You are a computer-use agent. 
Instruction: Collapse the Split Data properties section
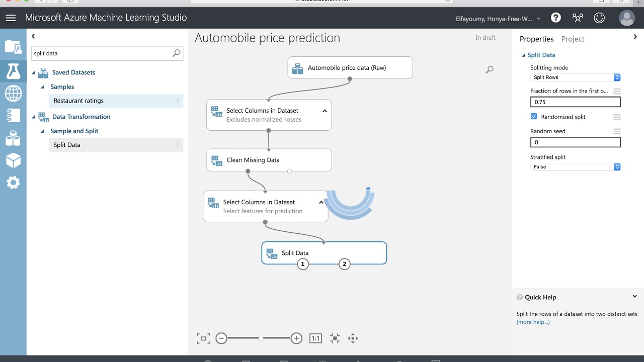tap(523, 55)
